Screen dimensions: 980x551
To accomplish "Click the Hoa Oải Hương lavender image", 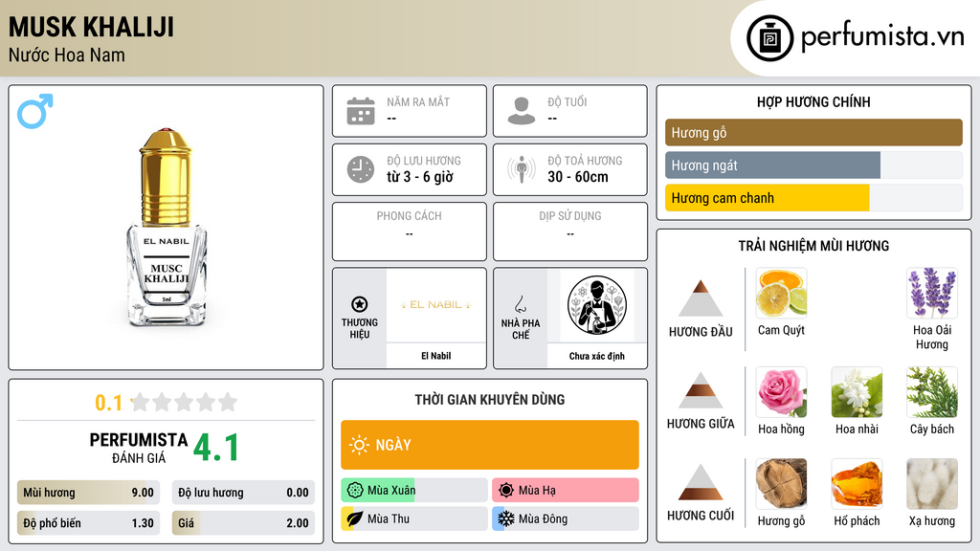I will 932,293.
